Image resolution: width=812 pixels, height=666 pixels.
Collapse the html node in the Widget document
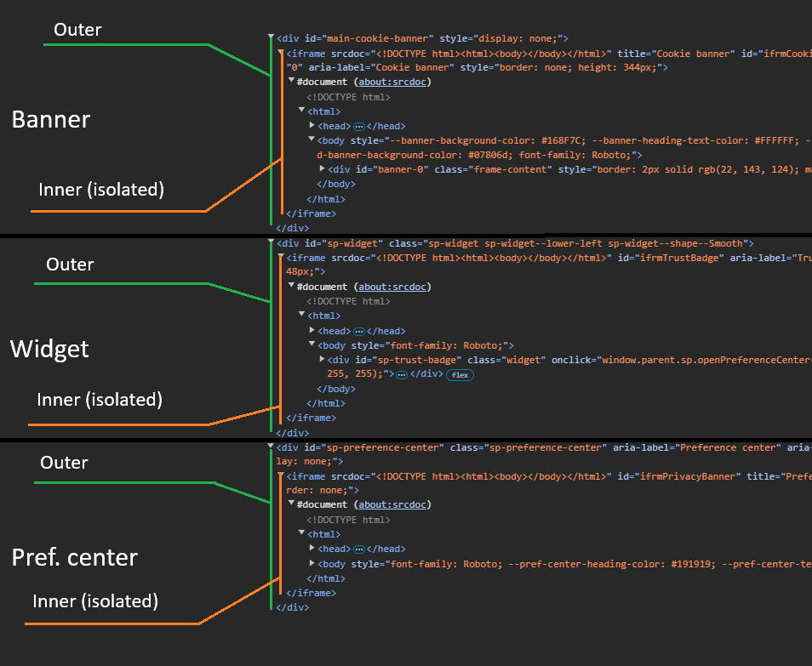[x=301, y=316]
